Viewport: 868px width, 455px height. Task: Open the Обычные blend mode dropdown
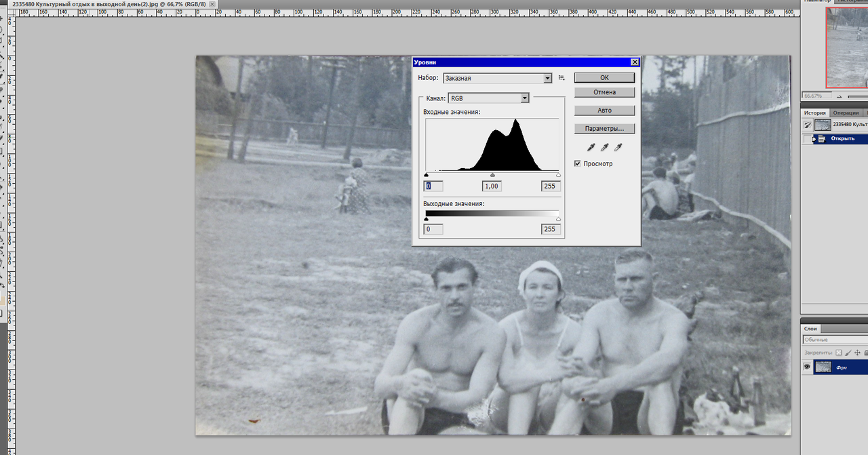(x=835, y=340)
